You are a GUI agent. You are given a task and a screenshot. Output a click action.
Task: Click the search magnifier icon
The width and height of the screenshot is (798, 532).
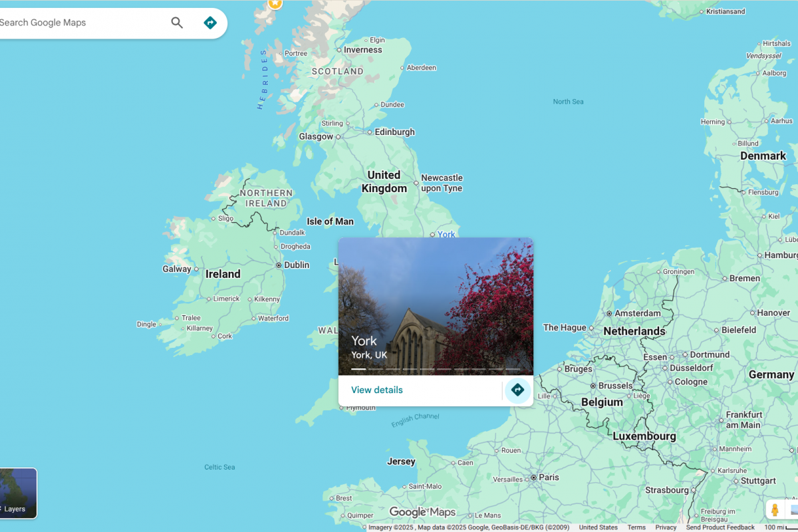177,23
